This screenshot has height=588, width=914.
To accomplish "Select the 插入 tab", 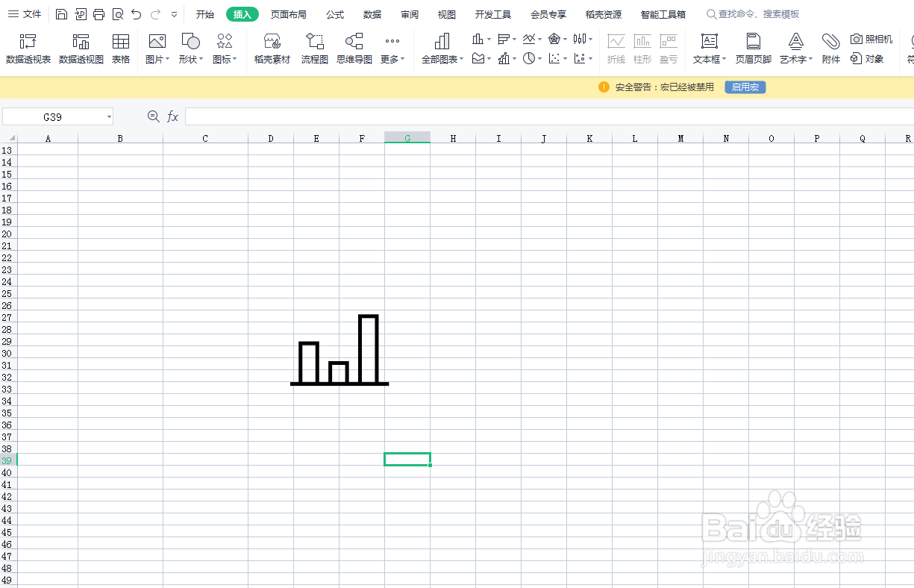I will 242,14.
